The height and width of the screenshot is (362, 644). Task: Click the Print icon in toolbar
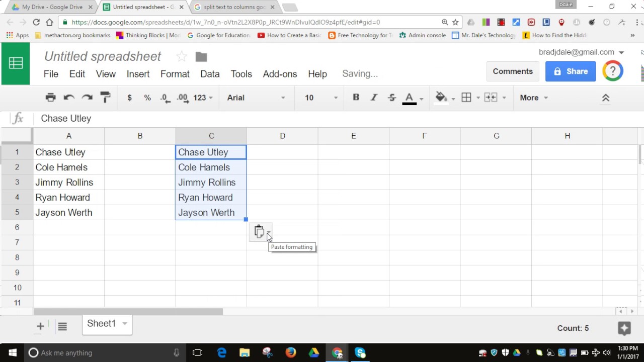50,98
